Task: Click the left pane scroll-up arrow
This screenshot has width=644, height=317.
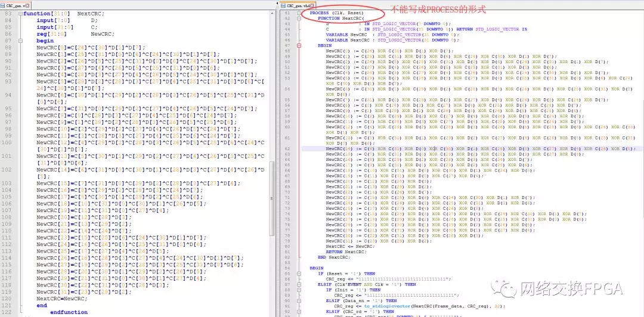Action: click(x=273, y=14)
